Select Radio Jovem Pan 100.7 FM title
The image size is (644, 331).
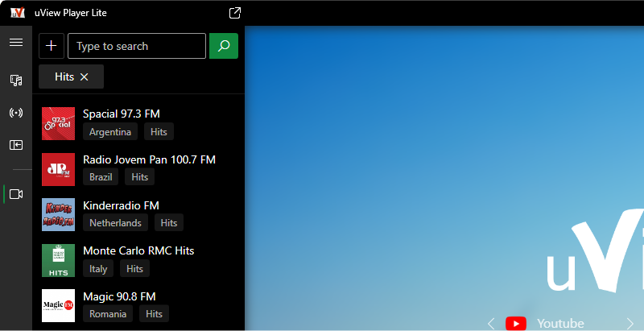(149, 159)
